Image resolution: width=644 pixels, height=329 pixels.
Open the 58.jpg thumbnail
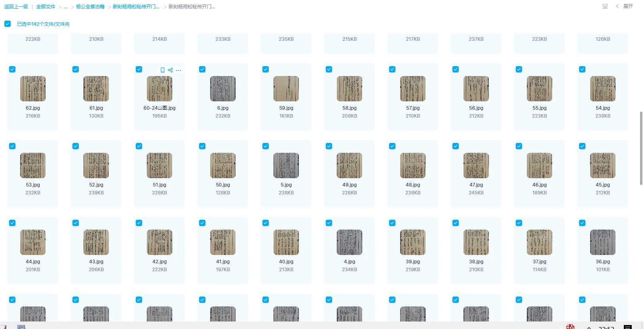(350, 89)
